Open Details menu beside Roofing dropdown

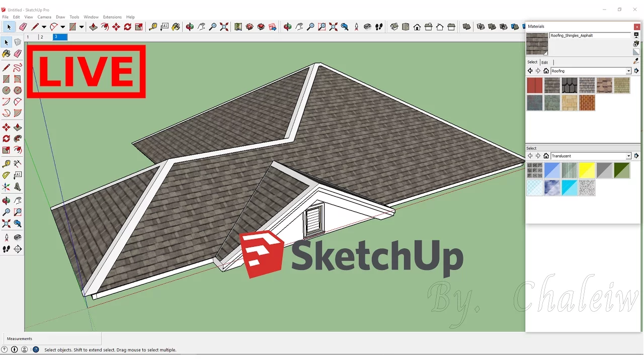point(636,71)
